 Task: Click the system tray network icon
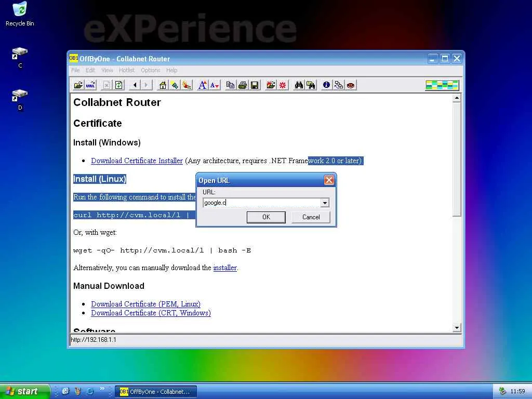pos(502,391)
